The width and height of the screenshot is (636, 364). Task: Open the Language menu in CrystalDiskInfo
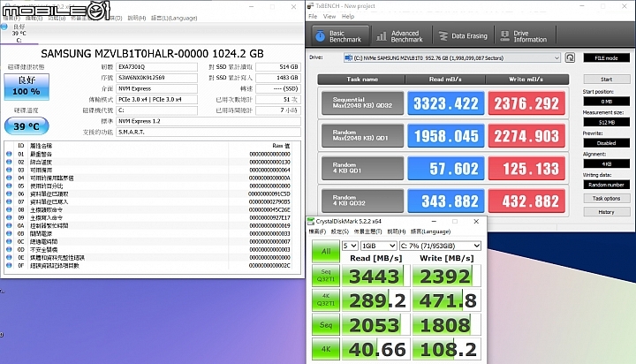click(174, 18)
